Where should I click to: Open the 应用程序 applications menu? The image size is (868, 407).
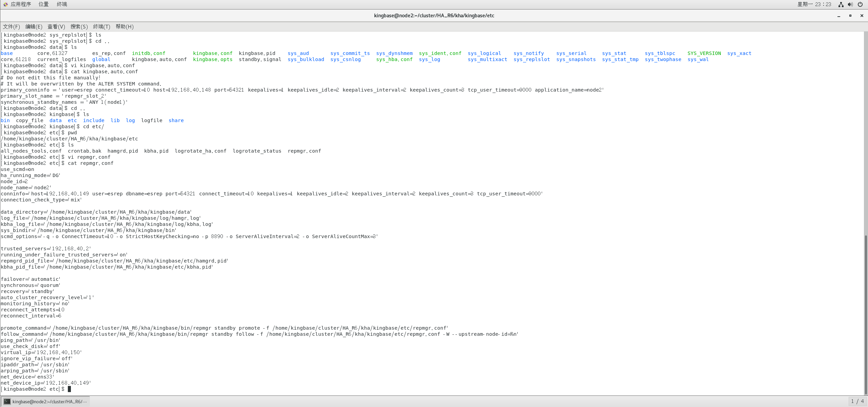point(21,4)
